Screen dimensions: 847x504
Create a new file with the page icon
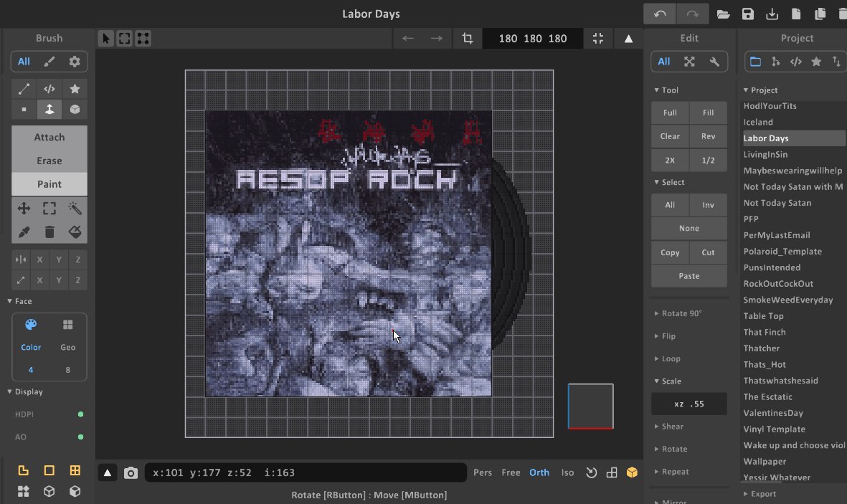tap(796, 14)
